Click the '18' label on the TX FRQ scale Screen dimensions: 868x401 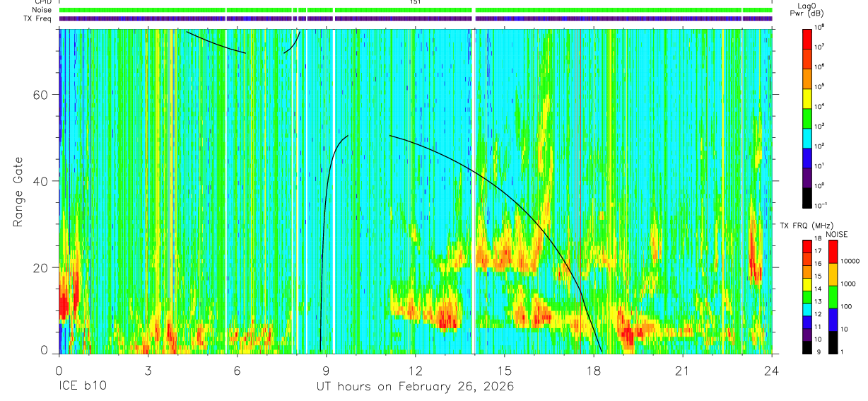point(819,240)
